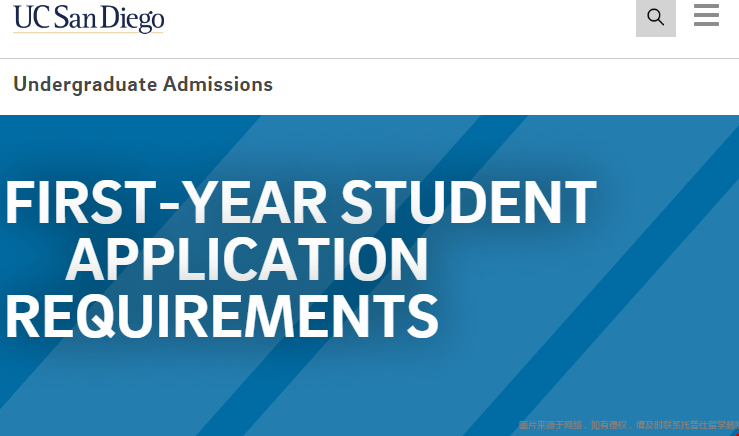The width and height of the screenshot is (739, 436).
Task: Select the "APPLICATION" heading line
Action: 246,259
